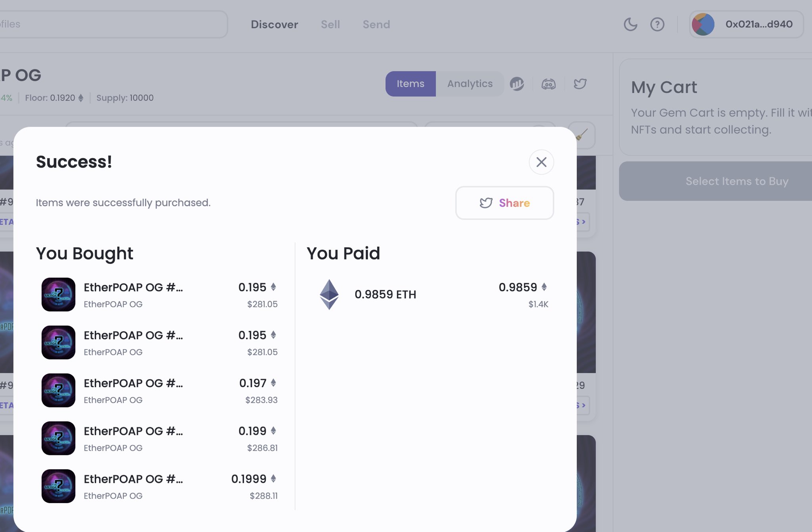Close the Success dialog
The height and width of the screenshot is (532, 812).
541,162
